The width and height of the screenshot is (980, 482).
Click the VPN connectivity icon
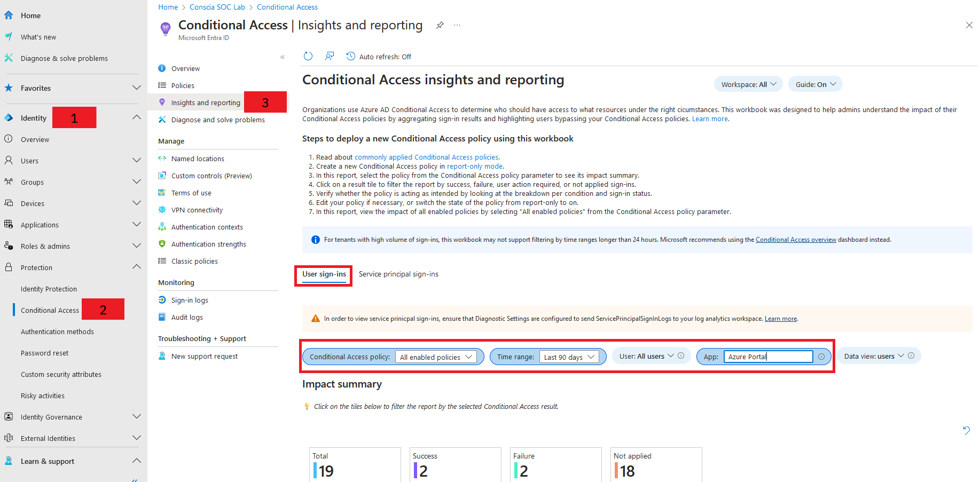[162, 209]
